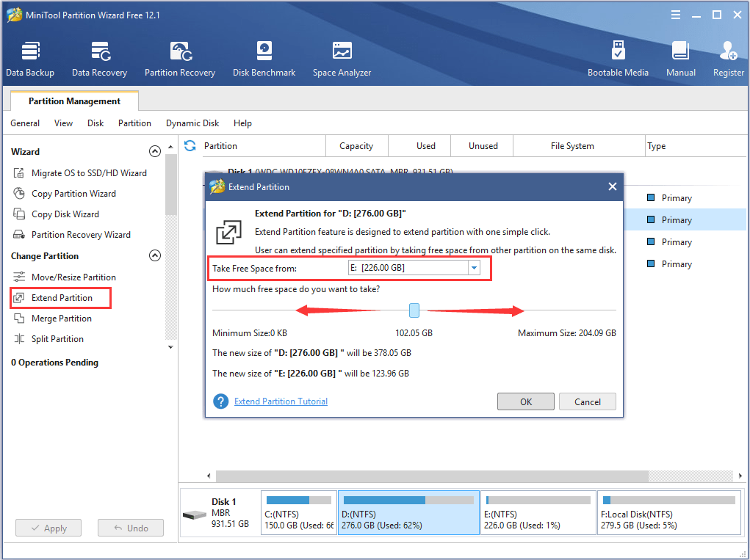Open the View menu
The height and width of the screenshot is (560, 750).
pyautogui.click(x=63, y=123)
